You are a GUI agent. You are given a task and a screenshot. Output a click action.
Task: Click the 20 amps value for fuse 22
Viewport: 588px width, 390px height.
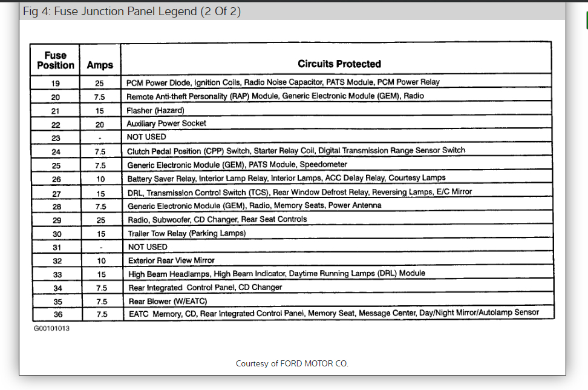coord(99,125)
